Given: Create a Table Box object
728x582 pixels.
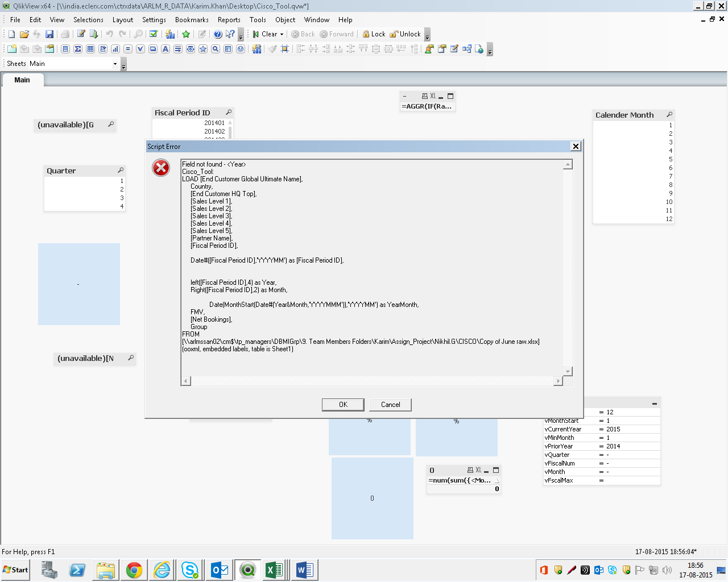Looking at the screenshot, I should tap(90, 49).
